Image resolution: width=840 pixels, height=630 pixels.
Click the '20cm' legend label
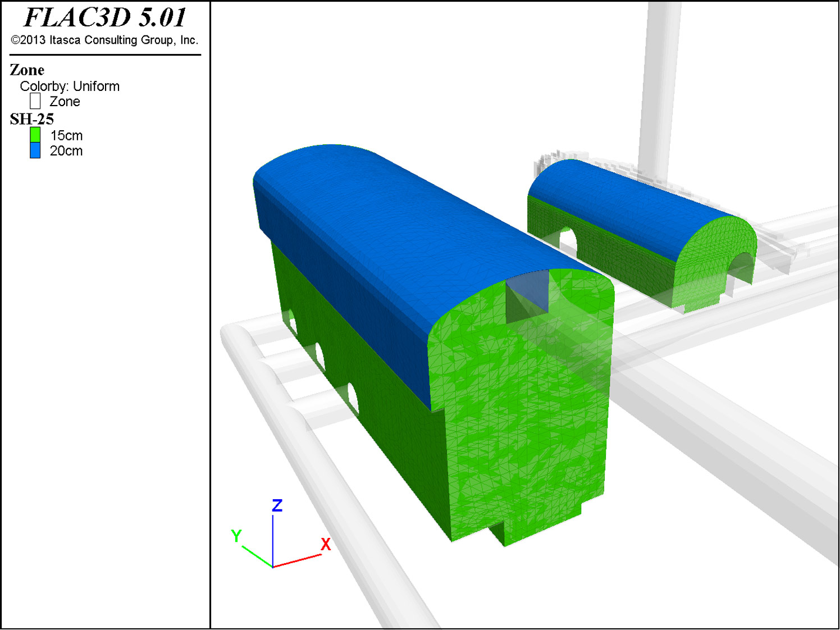click(x=66, y=151)
